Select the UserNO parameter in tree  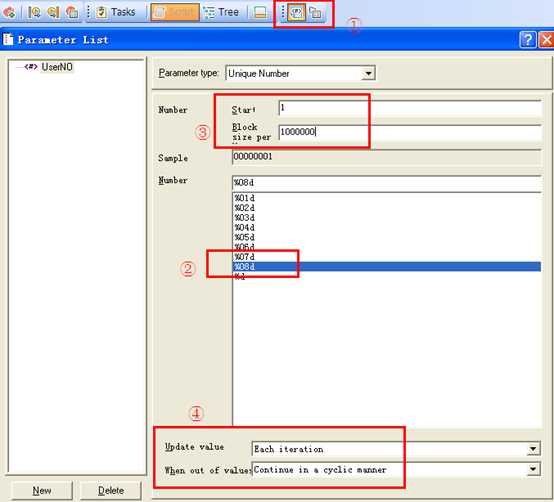pyautogui.click(x=57, y=67)
